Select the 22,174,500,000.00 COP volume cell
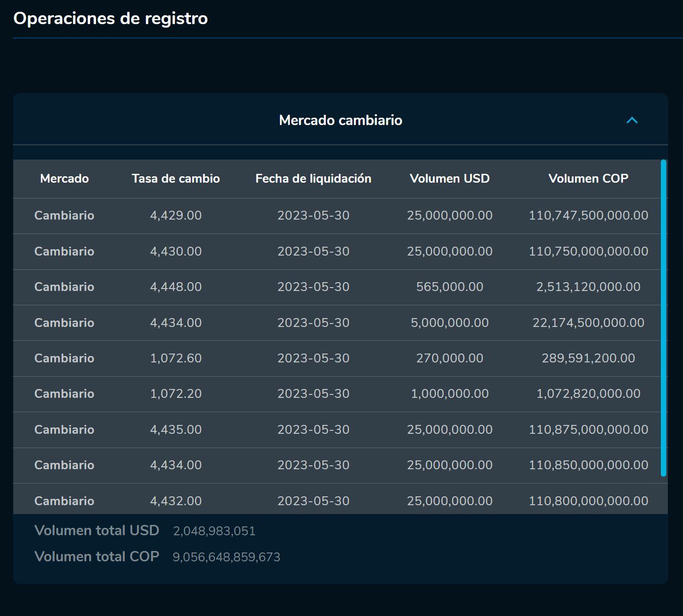The height and width of the screenshot is (616, 683). [588, 323]
